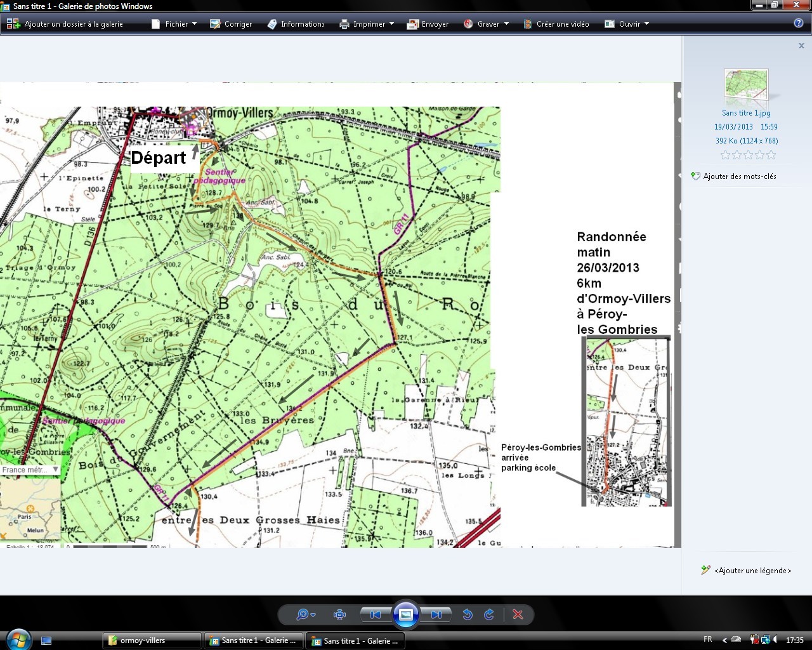Image resolution: width=812 pixels, height=650 pixels.
Task: Click the network tray icon
Action: [766, 639]
